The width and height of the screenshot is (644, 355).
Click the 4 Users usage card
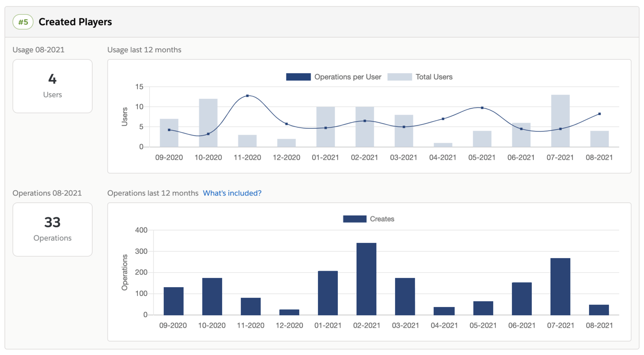tap(53, 86)
